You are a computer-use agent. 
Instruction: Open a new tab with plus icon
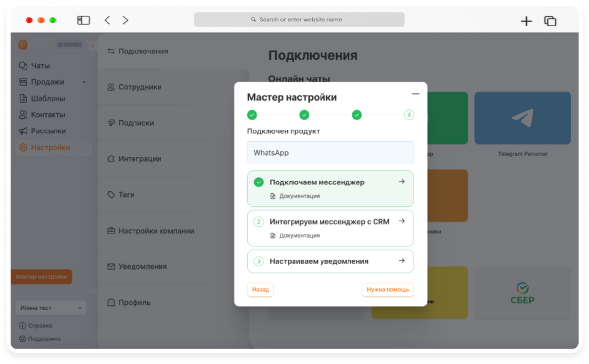point(526,21)
